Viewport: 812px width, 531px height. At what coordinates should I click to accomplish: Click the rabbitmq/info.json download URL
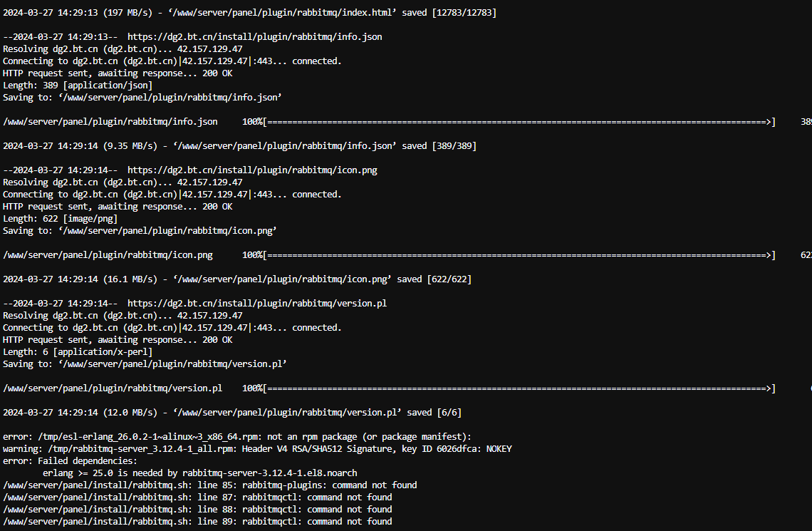tap(254, 37)
